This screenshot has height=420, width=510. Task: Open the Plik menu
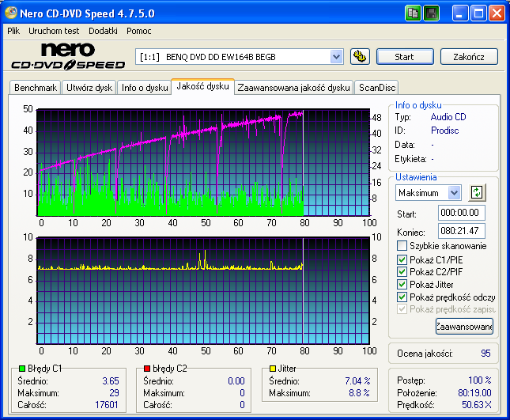coord(13,31)
